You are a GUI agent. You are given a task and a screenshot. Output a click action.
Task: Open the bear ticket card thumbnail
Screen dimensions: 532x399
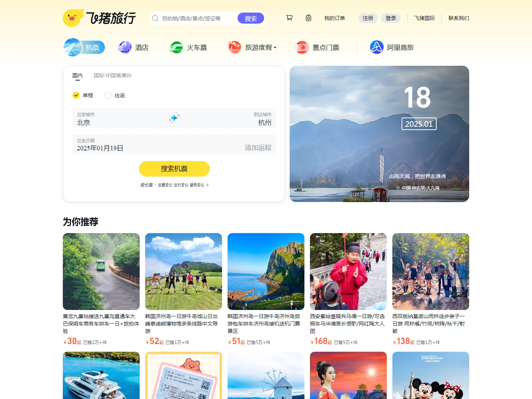pos(184,375)
